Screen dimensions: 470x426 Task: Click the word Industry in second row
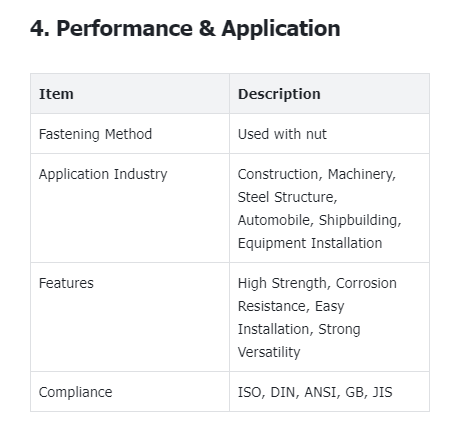pos(140,174)
